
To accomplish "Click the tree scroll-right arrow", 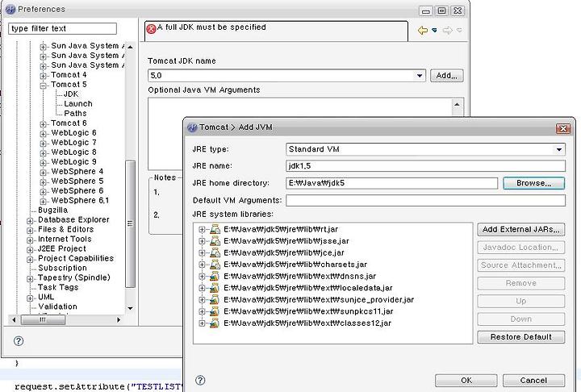I will click(x=119, y=319).
